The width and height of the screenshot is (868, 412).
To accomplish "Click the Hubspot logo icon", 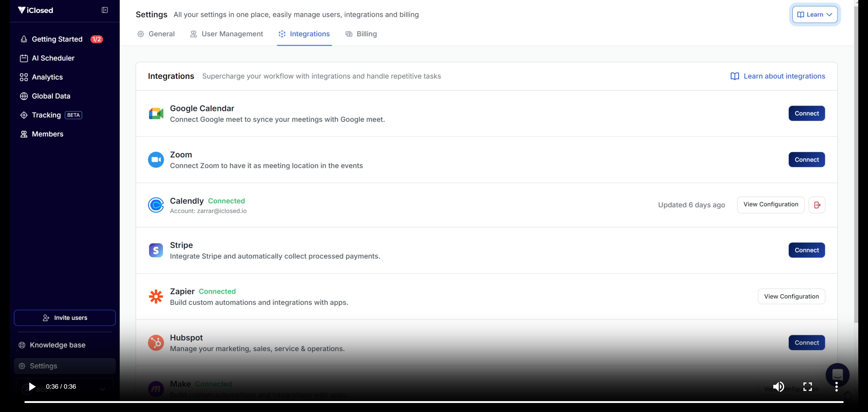I will click(156, 343).
